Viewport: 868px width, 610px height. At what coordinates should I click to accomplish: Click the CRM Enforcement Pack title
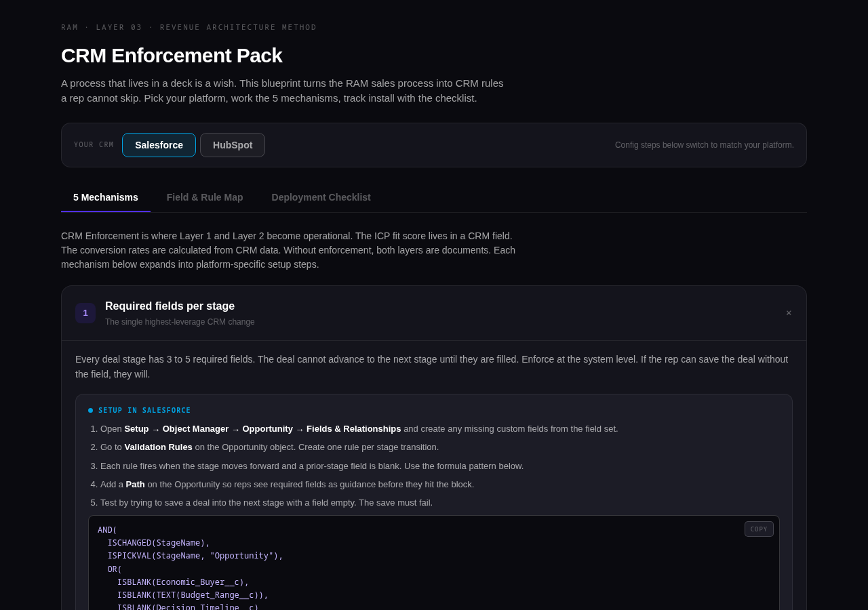172,56
